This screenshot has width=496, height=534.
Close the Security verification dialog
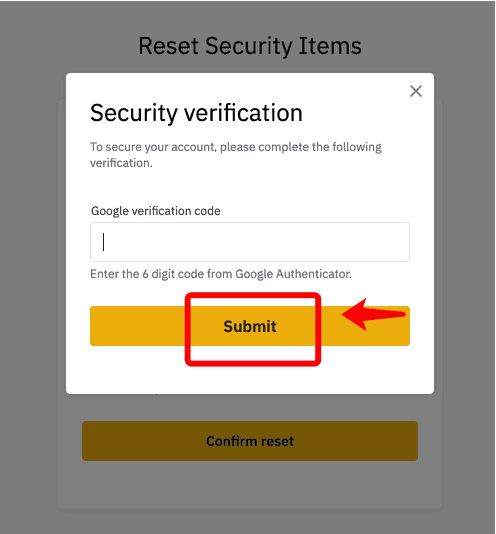click(x=416, y=91)
